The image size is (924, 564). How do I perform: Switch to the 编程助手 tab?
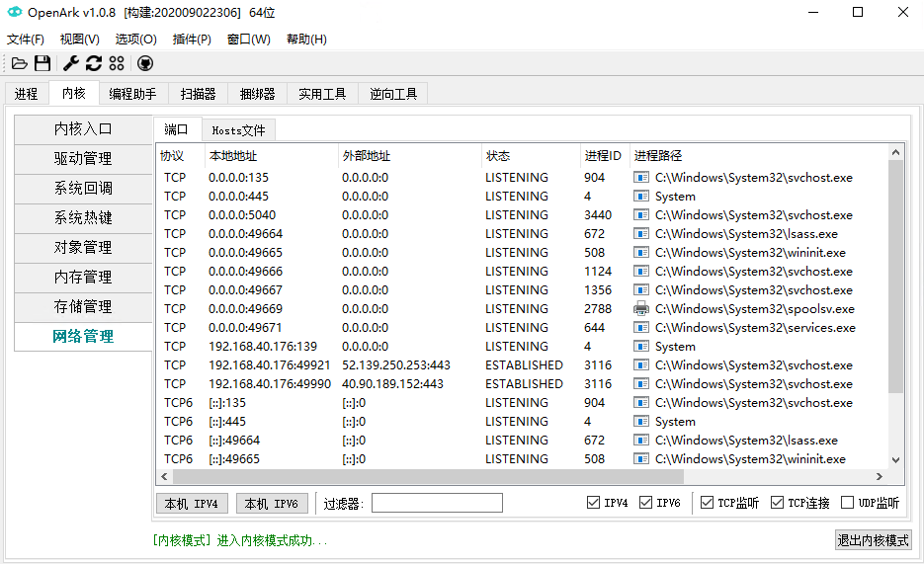tap(132, 94)
